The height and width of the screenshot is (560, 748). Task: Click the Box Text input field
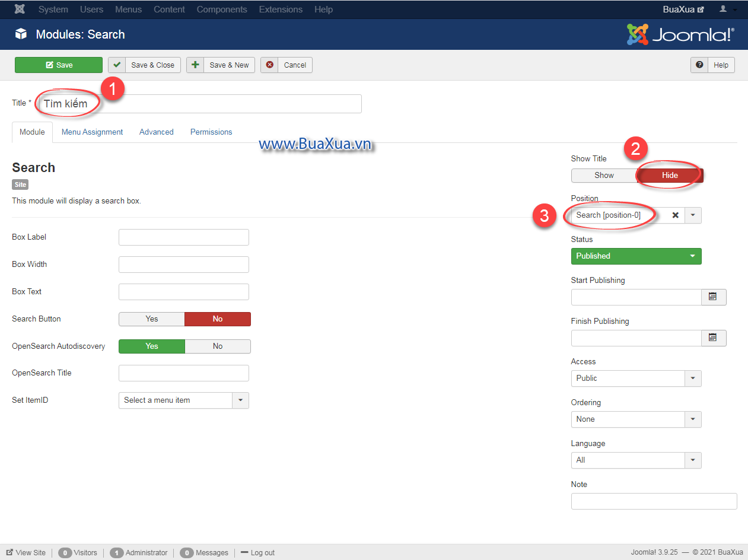pos(184,292)
